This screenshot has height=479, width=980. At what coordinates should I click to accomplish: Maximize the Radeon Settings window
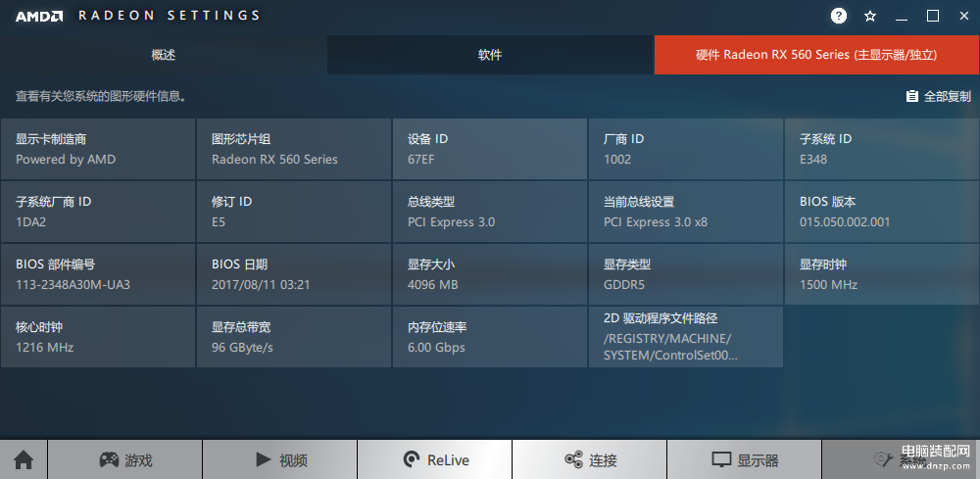[933, 17]
